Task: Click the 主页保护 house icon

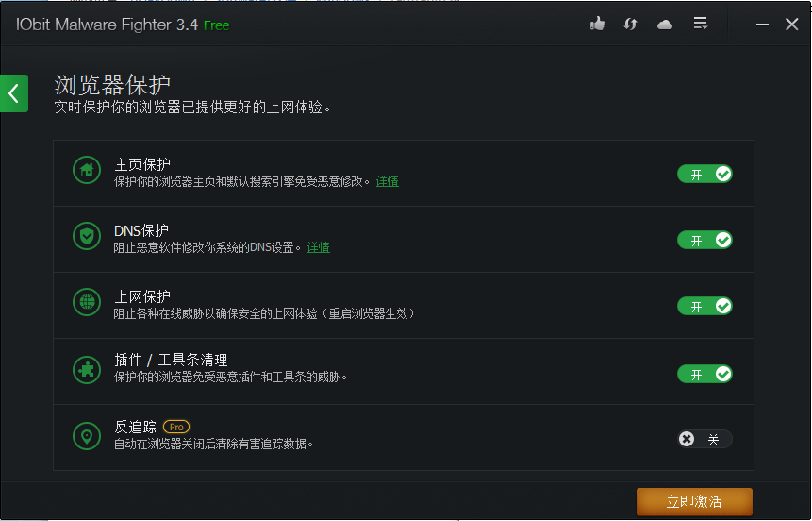Action: click(87, 170)
